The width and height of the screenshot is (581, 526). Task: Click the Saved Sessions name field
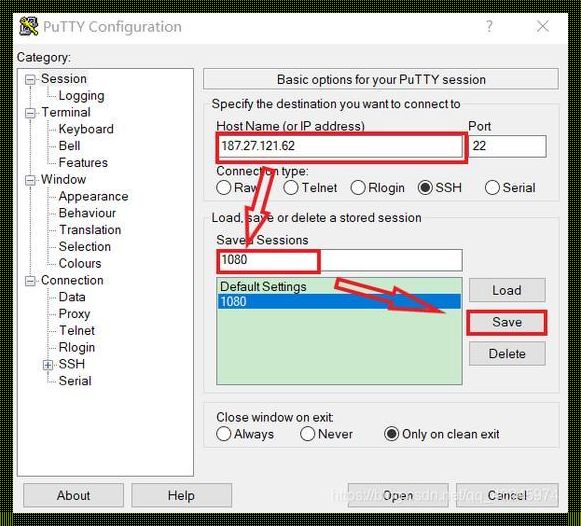coord(339,260)
